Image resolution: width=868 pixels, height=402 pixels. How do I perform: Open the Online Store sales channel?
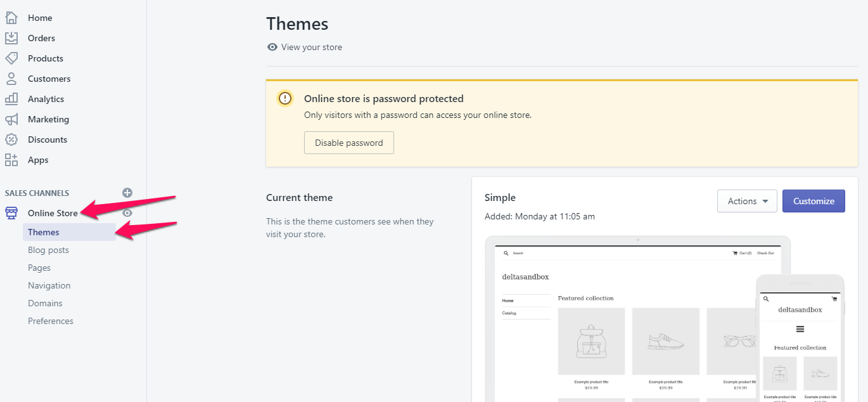(x=53, y=213)
